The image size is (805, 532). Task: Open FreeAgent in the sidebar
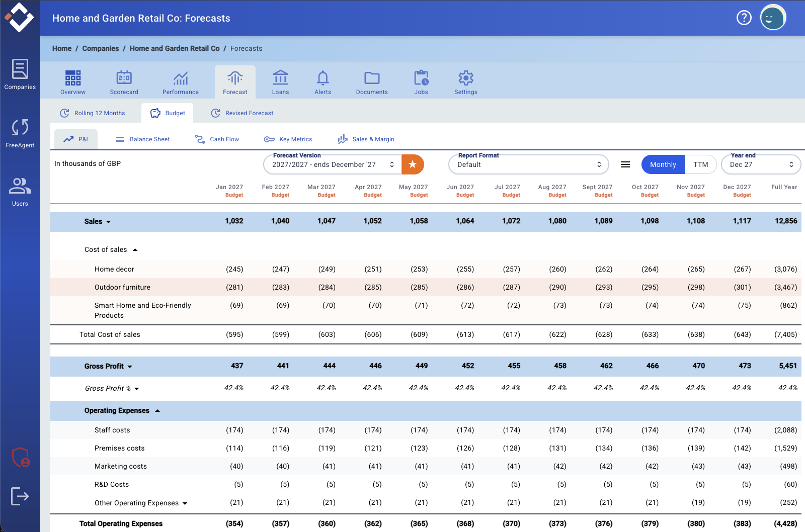point(20,133)
